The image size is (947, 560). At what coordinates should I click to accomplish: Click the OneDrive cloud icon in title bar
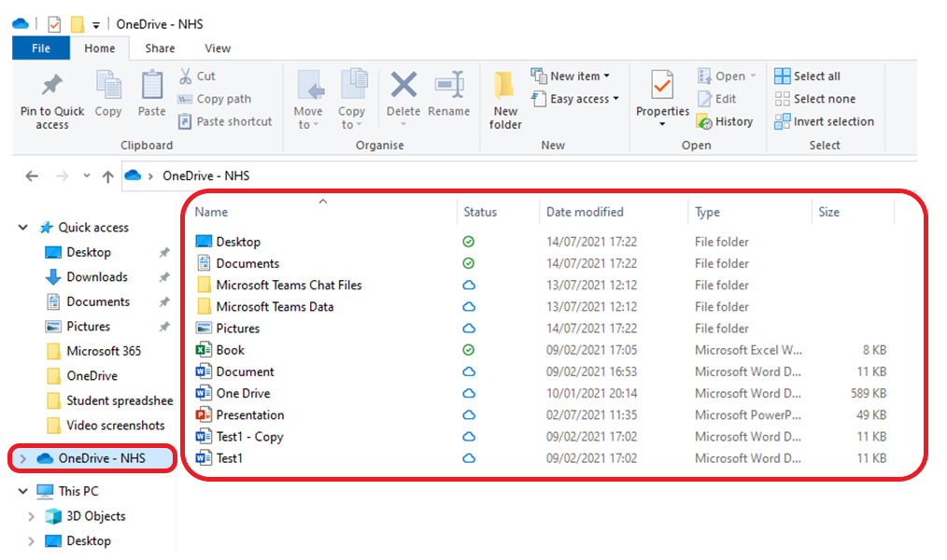click(20, 24)
